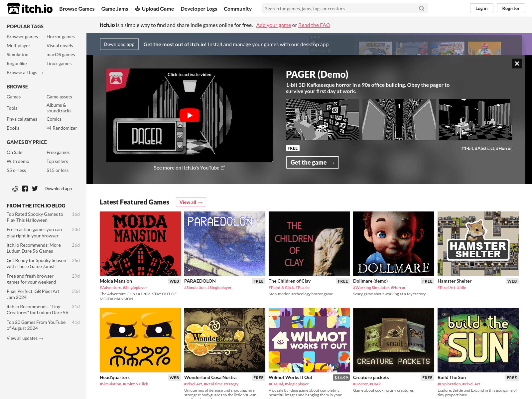Play the PAGER YouTube video
The width and height of the screenshot is (532, 399).
190,115
